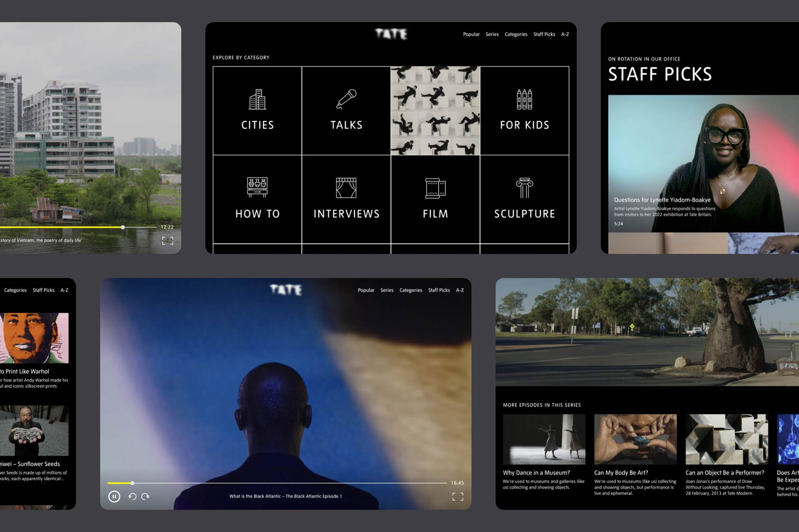
Task: Open Popular in the category page menu
Action: coord(471,34)
